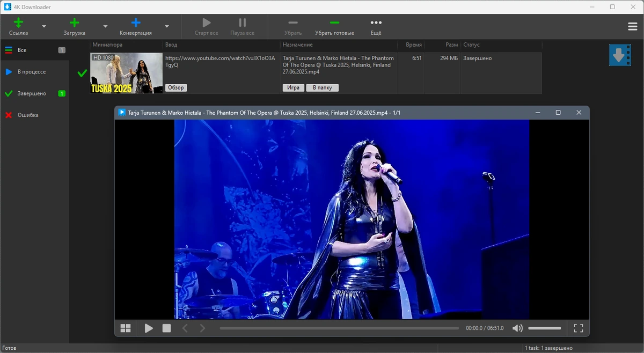
Task: Mute the player with the speaker icon
Action: coord(517,328)
